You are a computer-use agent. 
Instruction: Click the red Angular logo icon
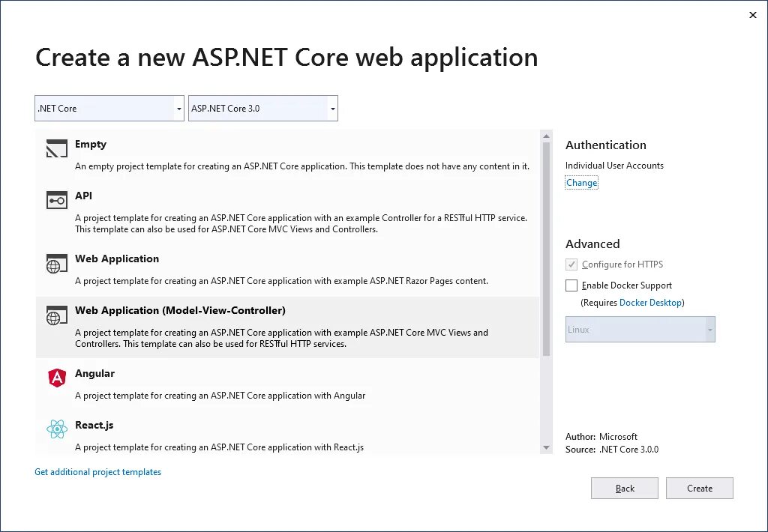(57, 378)
